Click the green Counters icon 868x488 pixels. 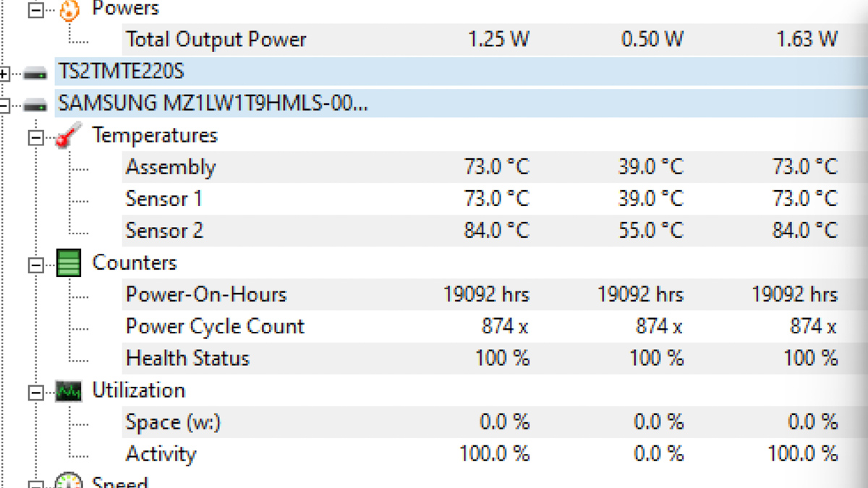(69, 262)
